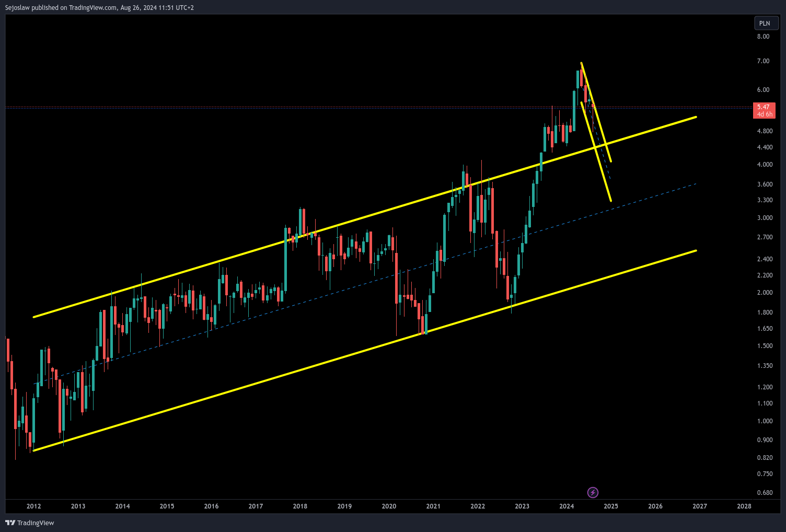Click the 2012 time axis label
786x532 pixels.
click(x=33, y=506)
